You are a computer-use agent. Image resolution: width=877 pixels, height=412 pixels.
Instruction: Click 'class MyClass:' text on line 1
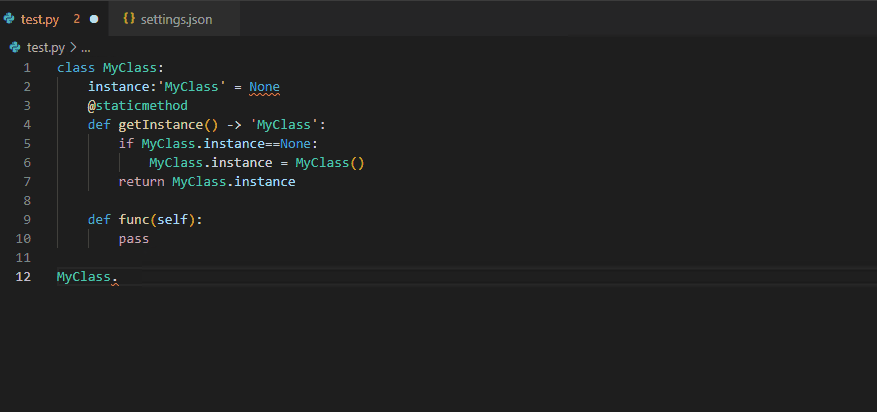click(x=110, y=68)
